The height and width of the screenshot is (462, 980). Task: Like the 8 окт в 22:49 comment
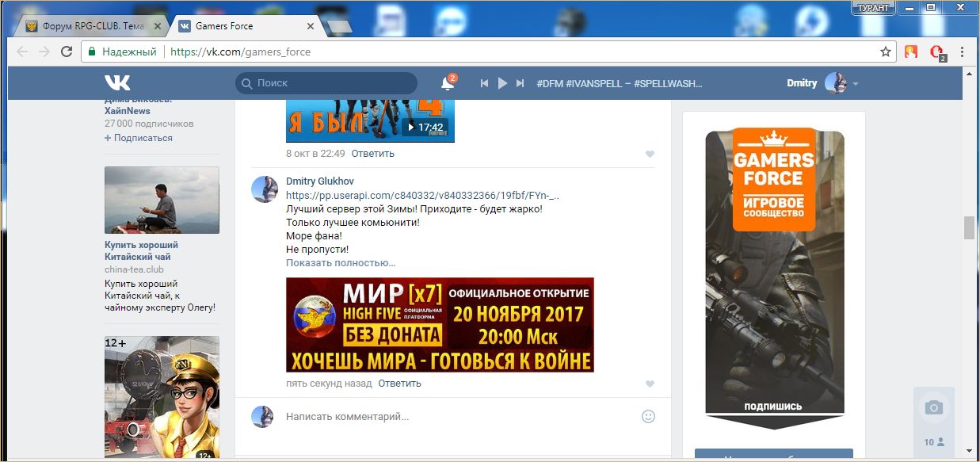pos(650,154)
